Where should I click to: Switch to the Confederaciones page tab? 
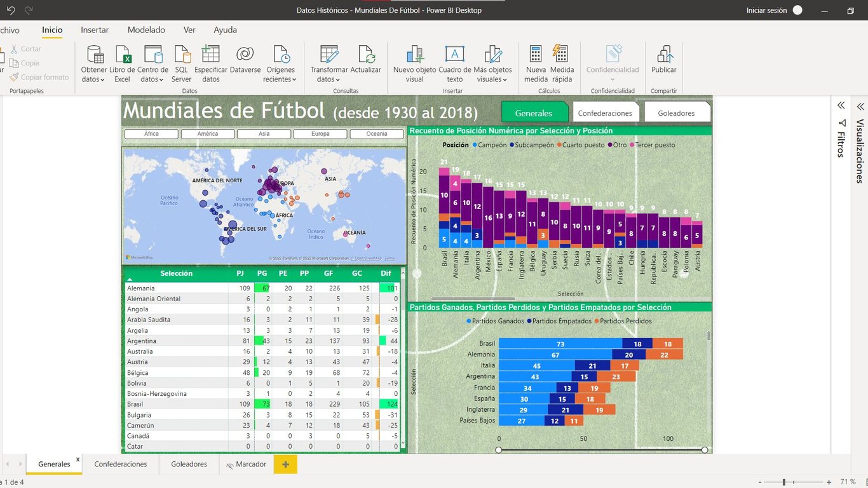(x=121, y=464)
